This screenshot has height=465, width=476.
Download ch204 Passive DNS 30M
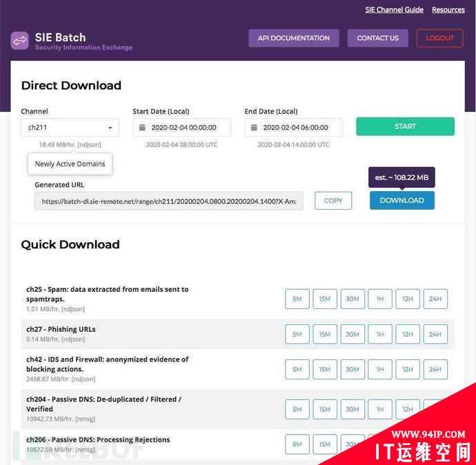[353, 409]
